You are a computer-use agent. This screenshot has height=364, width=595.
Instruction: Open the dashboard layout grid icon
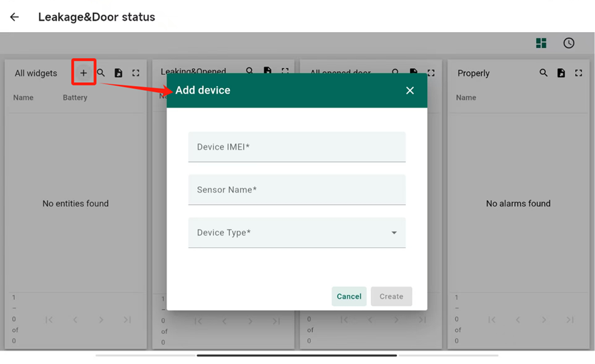tap(541, 43)
